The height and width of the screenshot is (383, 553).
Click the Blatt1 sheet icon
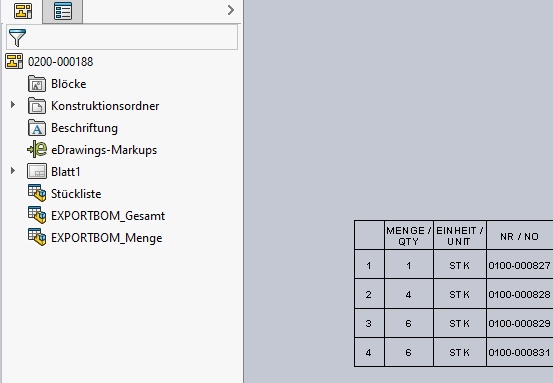(x=37, y=171)
